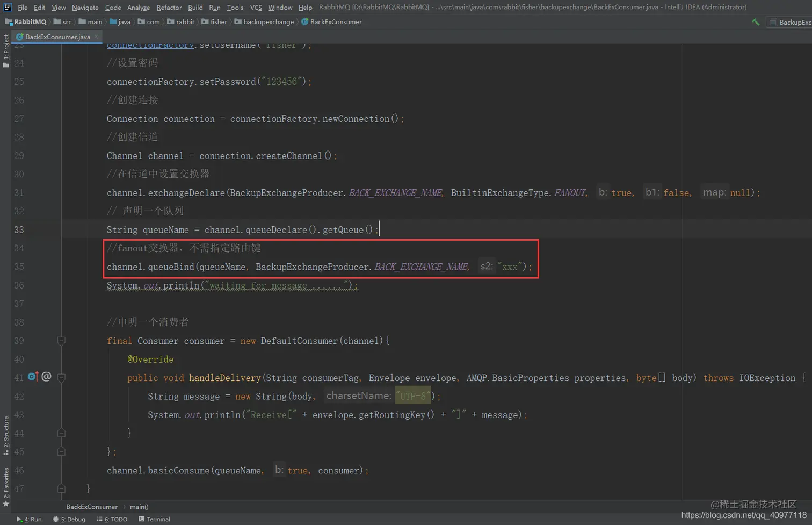
Task: Click the green Build Project hammer icon
Action: pos(756,22)
